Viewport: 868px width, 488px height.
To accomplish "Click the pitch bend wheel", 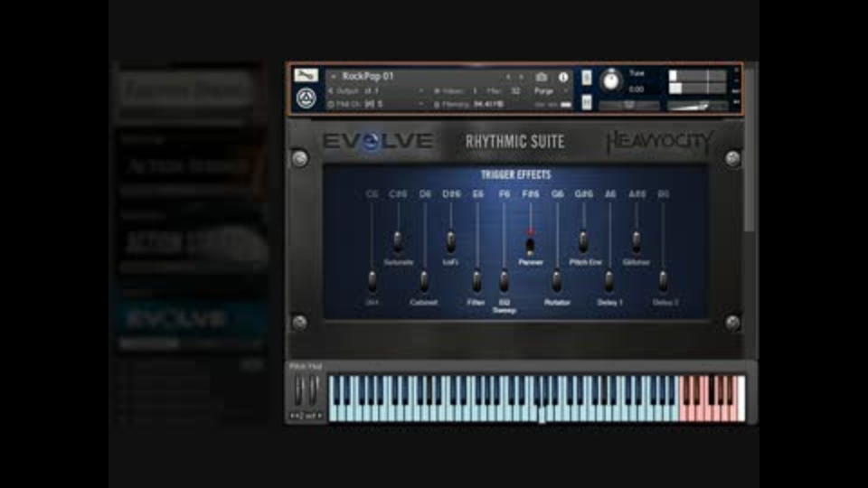I will pos(299,389).
